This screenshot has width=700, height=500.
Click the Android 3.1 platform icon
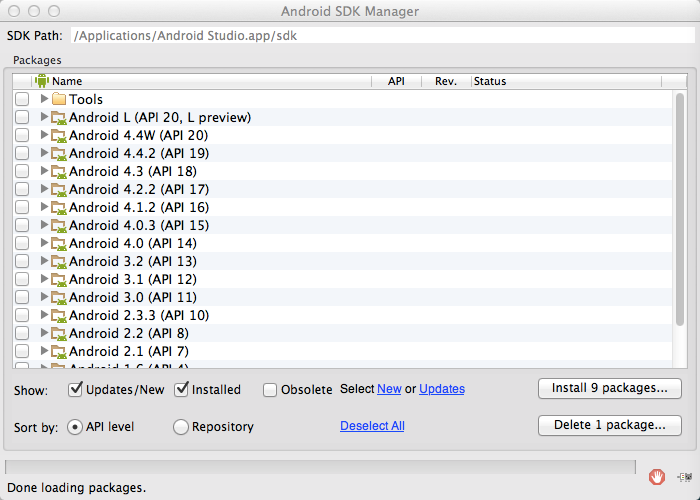(x=59, y=279)
